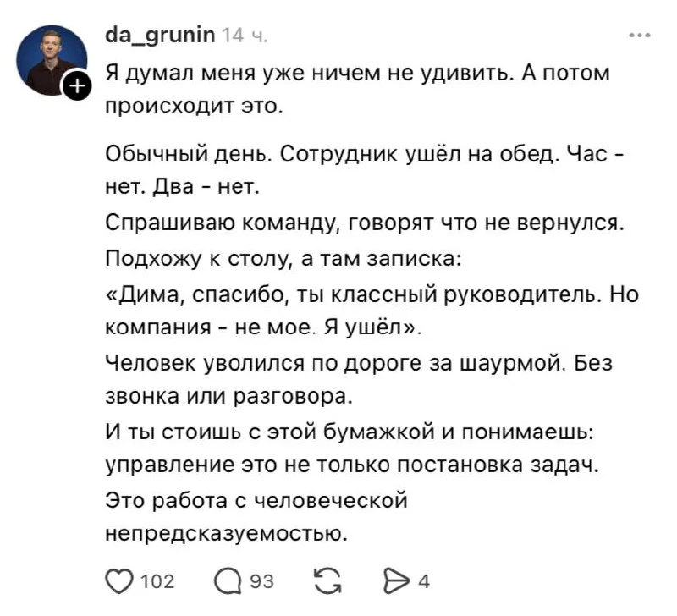
Task: Follow da_grunin using the plus badge
Action: pos(75,84)
